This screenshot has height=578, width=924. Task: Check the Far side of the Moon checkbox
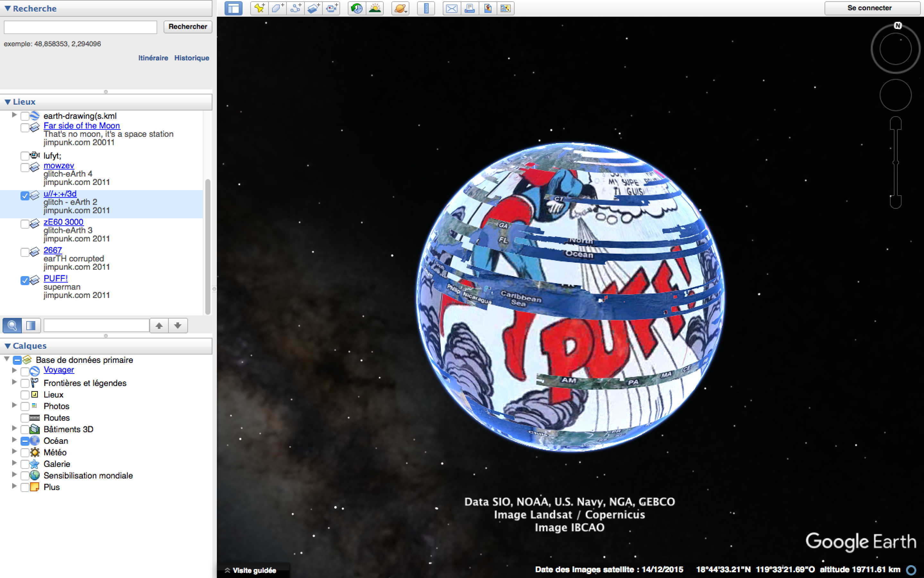click(25, 127)
